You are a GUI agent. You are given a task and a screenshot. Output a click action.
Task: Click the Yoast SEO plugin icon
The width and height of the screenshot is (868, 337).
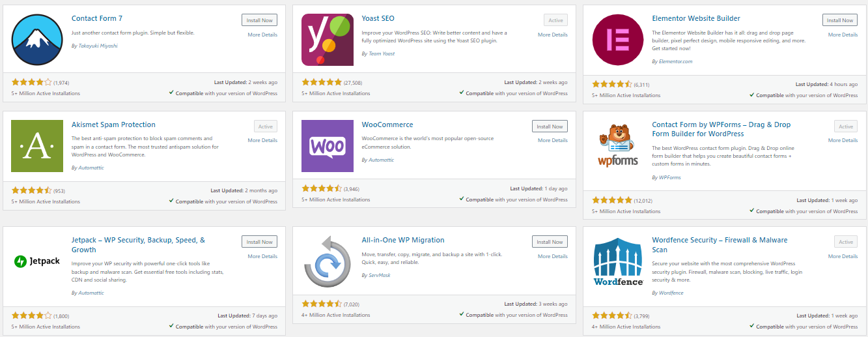[x=328, y=40]
